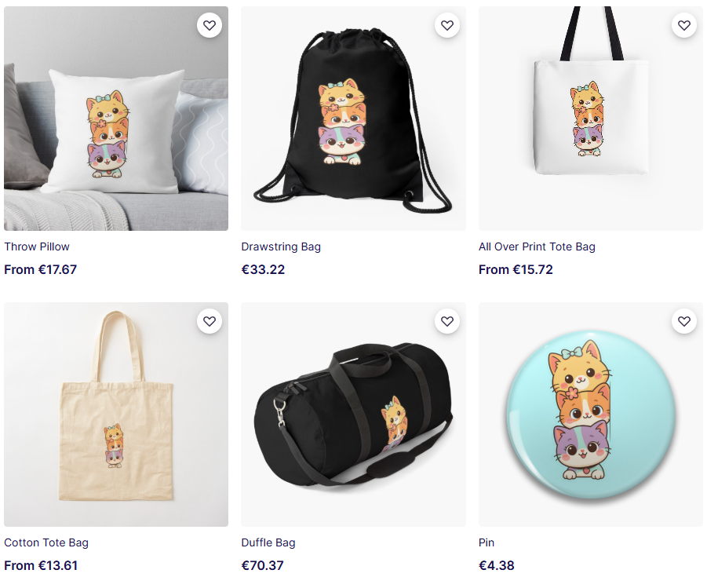Screen dimensions: 707x588
Task: Open All Over Print Tote Bag link
Action: 537,247
